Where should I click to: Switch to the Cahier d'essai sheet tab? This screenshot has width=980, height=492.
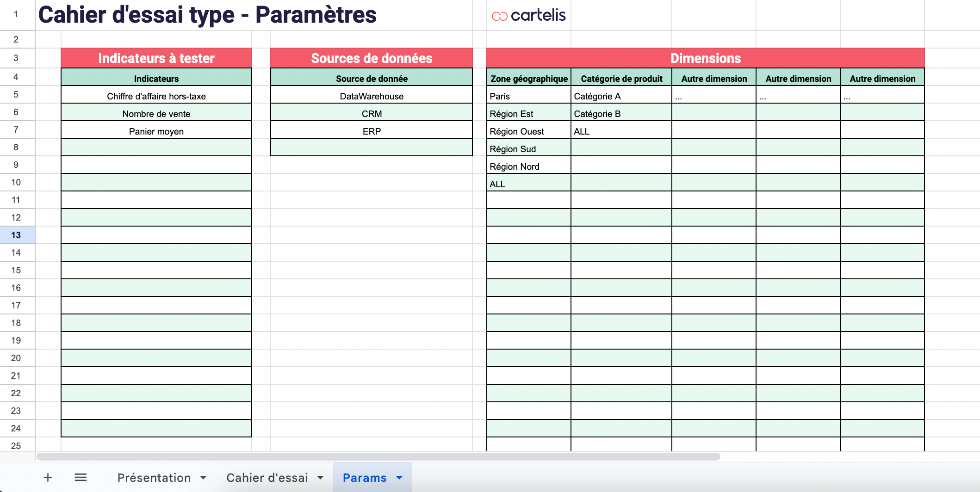tap(267, 478)
